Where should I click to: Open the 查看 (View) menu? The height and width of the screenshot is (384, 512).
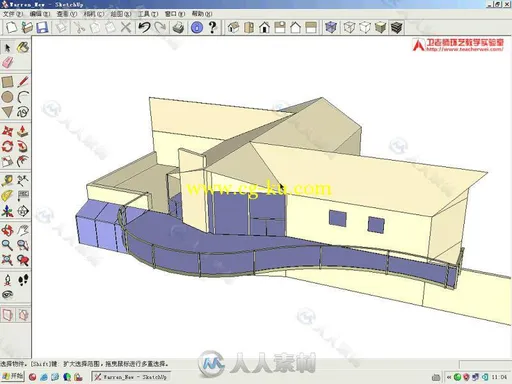(x=67, y=14)
